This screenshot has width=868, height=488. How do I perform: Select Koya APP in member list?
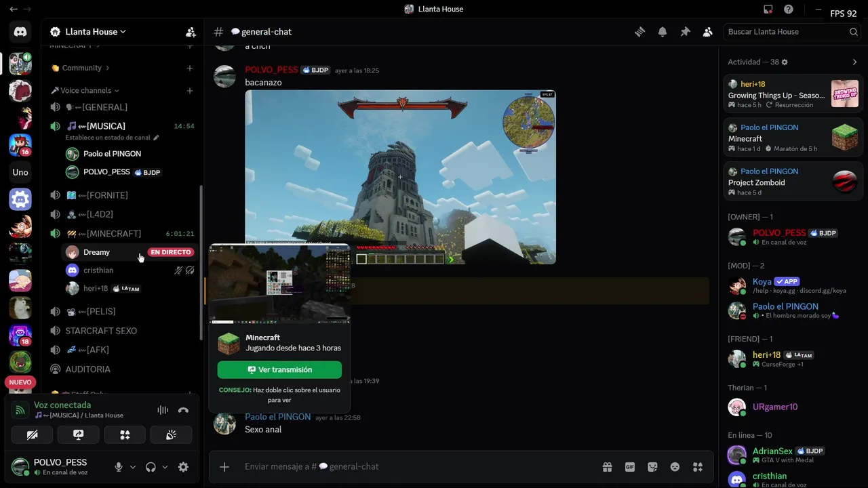click(x=793, y=285)
